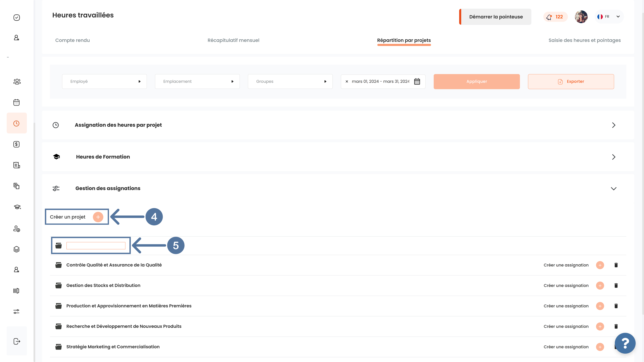Screen dimensions: 644x362
Task: Open the Groupes filter dropdown
Action: pyautogui.click(x=290, y=81)
